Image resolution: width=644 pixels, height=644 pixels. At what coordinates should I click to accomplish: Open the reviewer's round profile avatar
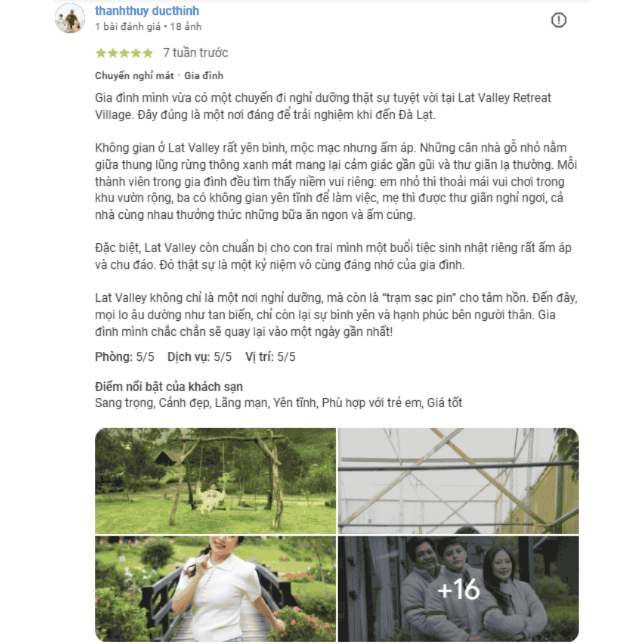(x=70, y=18)
